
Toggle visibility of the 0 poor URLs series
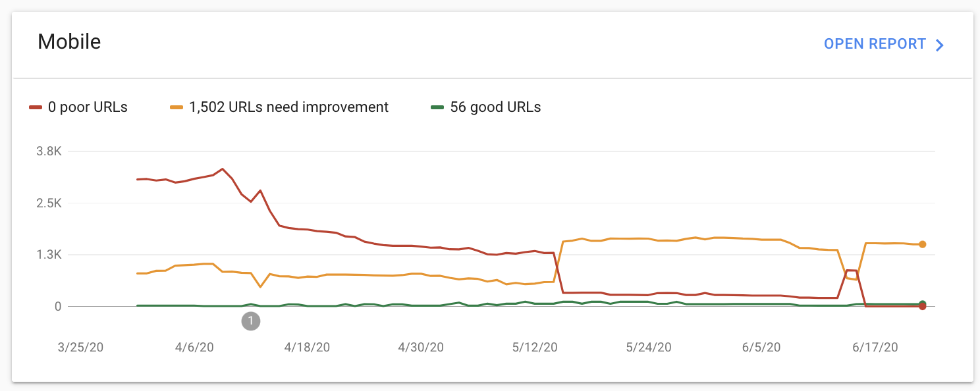(x=78, y=107)
